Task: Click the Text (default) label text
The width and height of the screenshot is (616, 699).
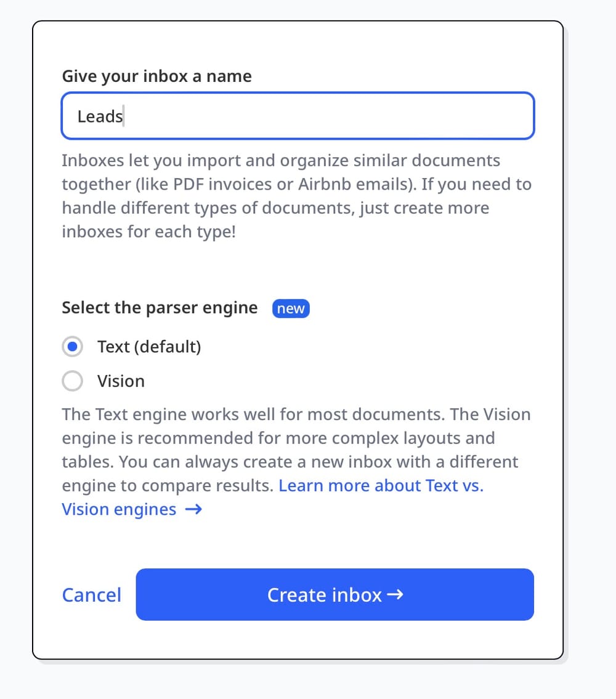Action: tap(148, 347)
